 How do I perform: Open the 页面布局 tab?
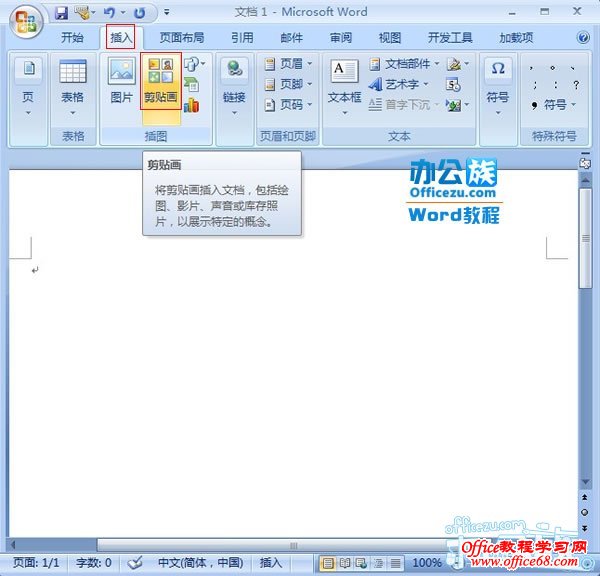(x=182, y=38)
